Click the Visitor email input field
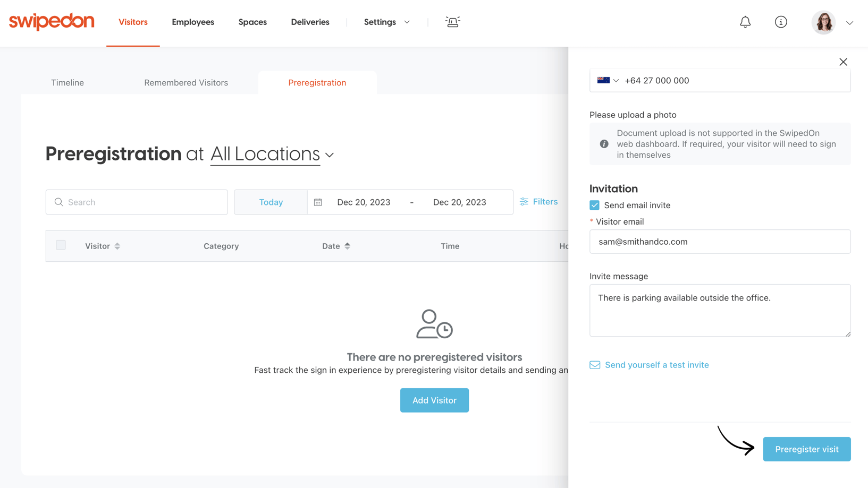 [719, 242]
